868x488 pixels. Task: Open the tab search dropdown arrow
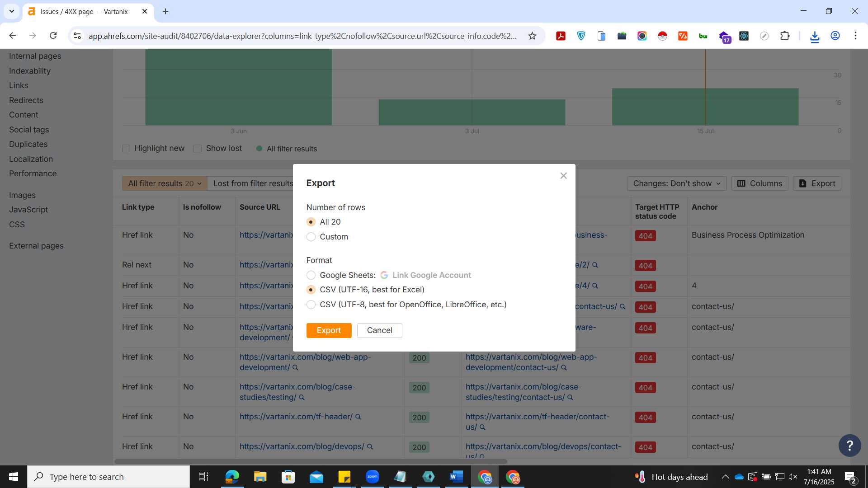(x=12, y=11)
